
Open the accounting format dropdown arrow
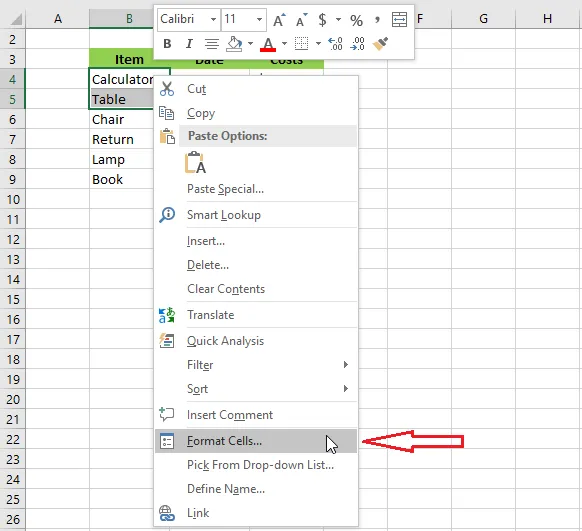[338, 19]
